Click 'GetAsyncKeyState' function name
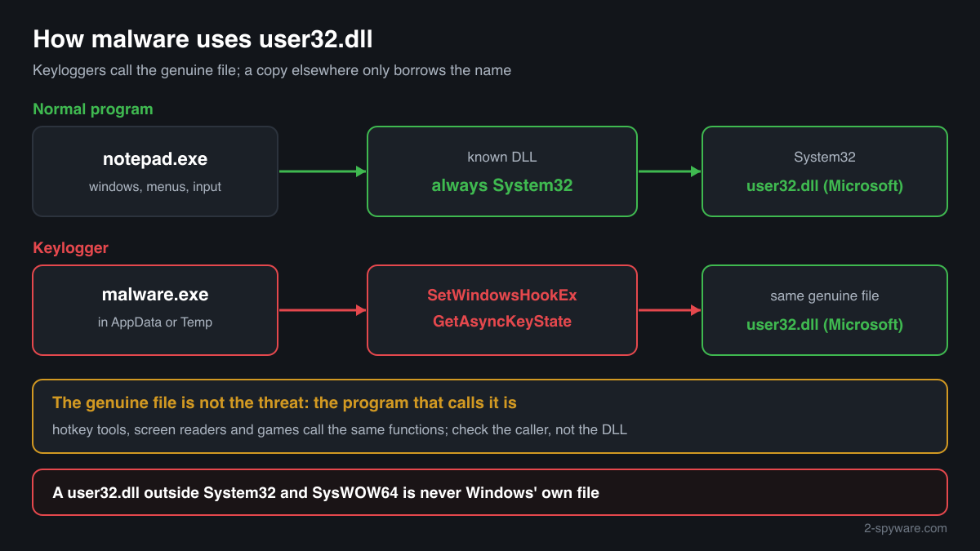This screenshot has width=980, height=551. (502, 322)
